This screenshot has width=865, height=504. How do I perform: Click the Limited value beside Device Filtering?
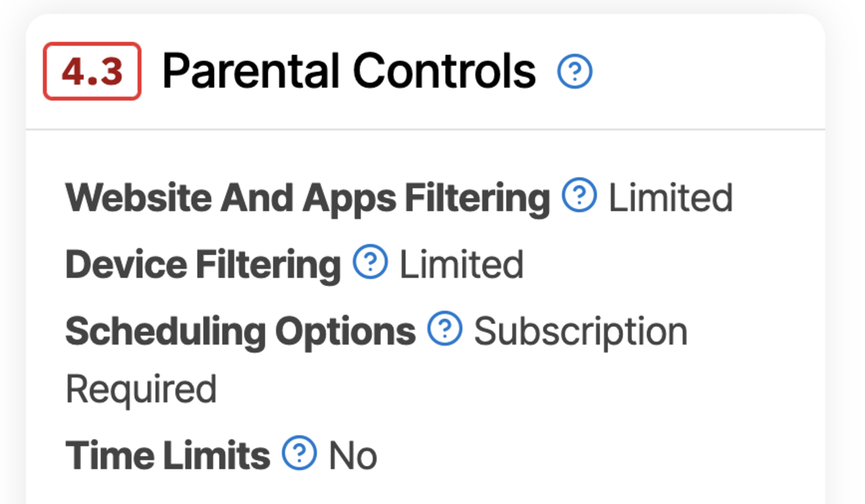coord(462,264)
